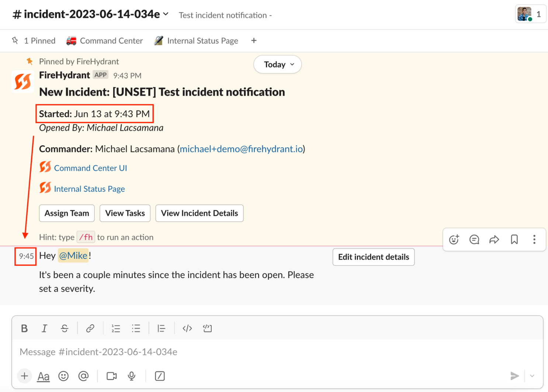Click the Pinned by FireHydrant label
Image resolution: width=548 pixels, height=392 pixels.
pyautogui.click(x=79, y=62)
